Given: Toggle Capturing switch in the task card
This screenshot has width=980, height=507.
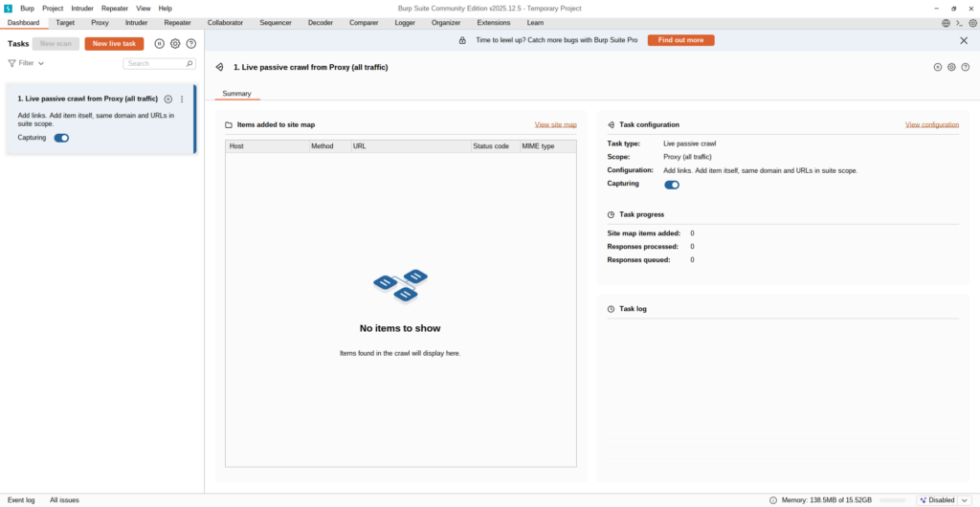Looking at the screenshot, I should point(61,138).
